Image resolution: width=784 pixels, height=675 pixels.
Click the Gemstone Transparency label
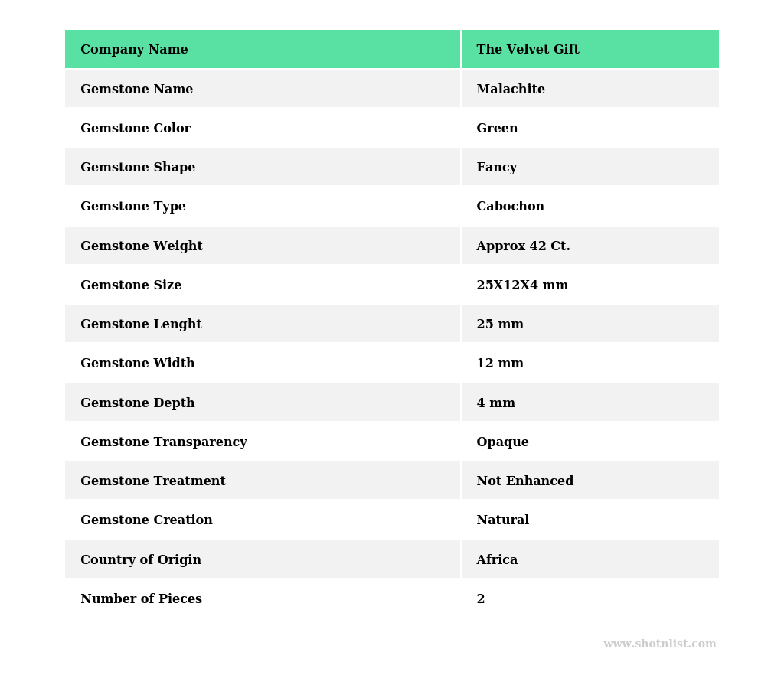click(x=164, y=442)
